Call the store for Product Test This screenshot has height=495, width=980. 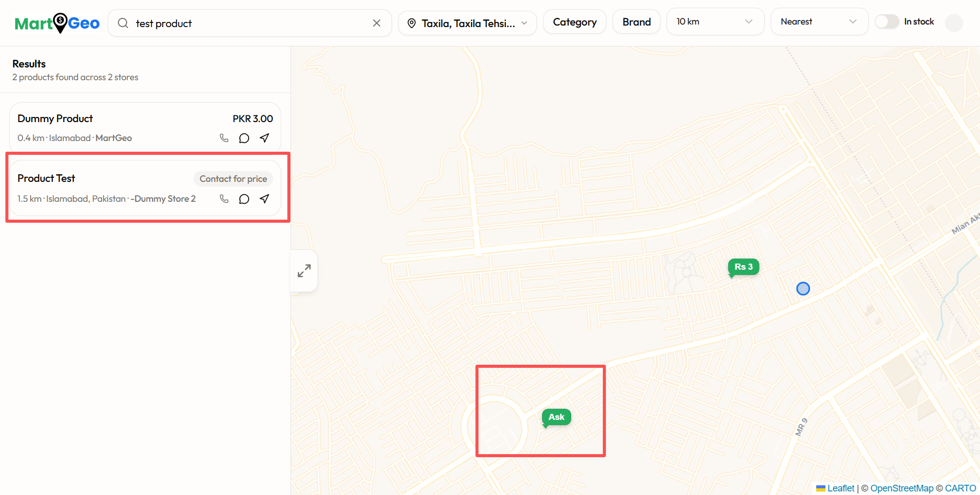tap(224, 199)
